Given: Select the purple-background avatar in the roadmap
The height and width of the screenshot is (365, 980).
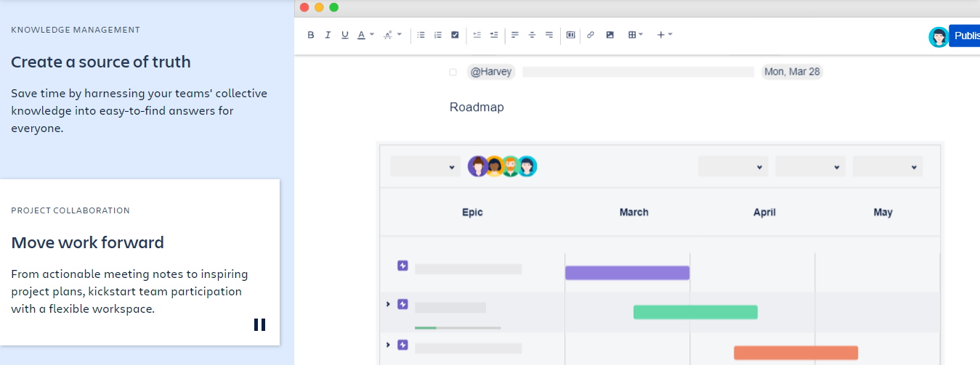Looking at the screenshot, I should [478, 166].
